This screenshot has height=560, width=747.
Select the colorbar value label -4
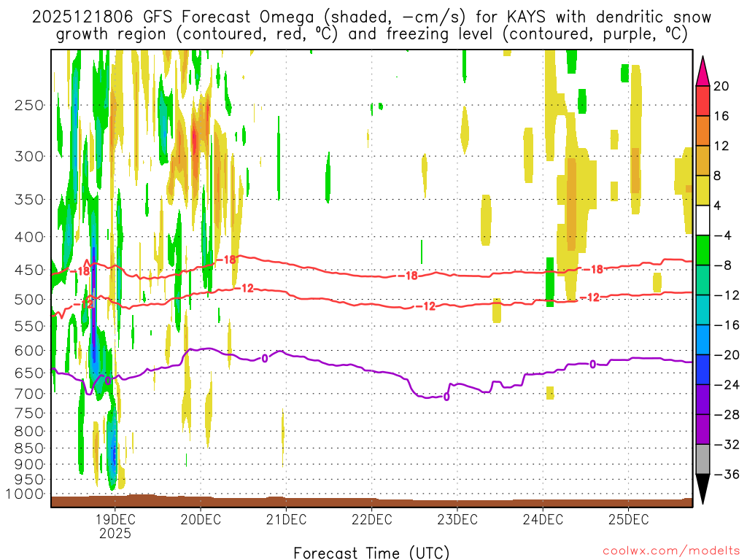tap(722, 236)
